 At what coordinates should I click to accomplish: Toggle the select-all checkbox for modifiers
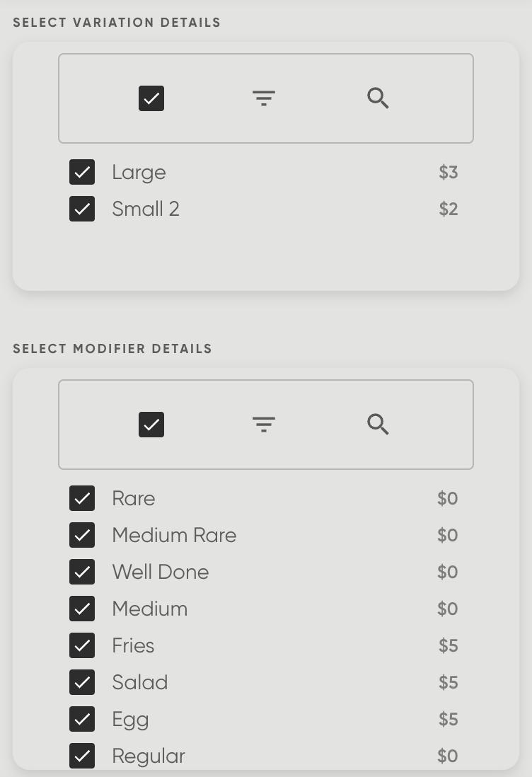pos(151,425)
